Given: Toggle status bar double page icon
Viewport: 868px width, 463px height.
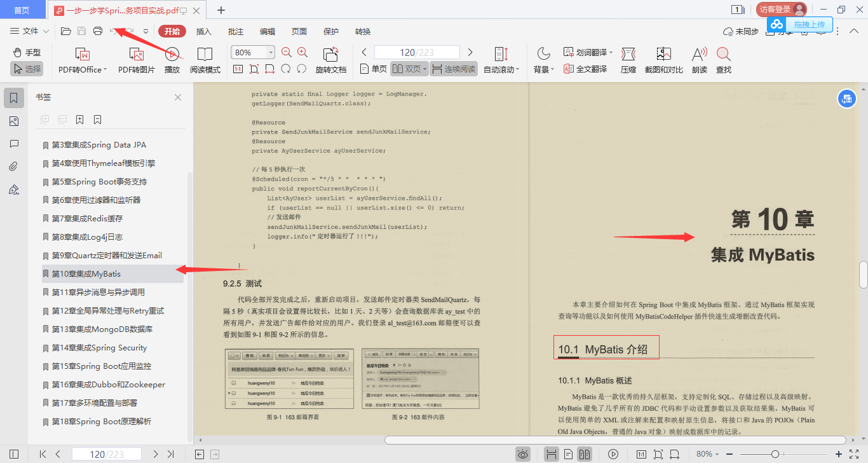Looking at the screenshot, I should 585,454.
